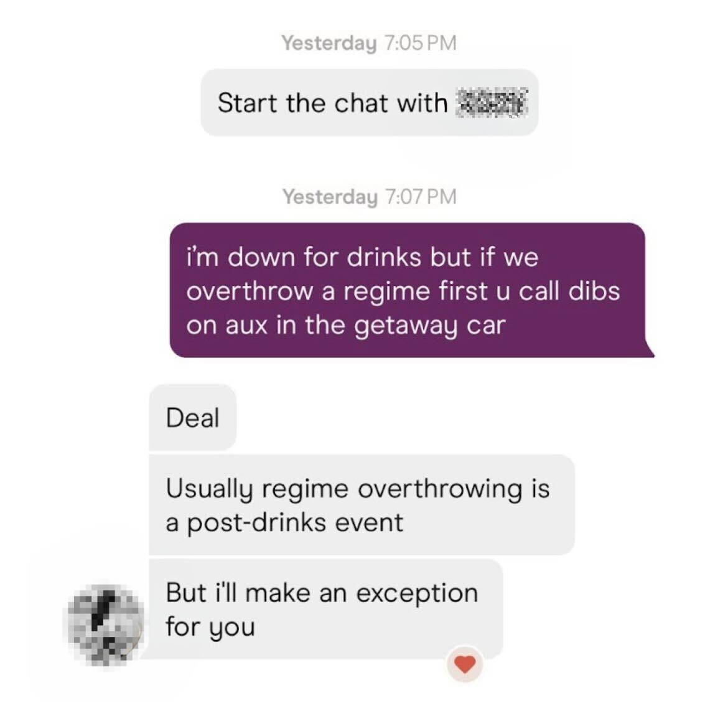The image size is (728, 716).
Task: Click the words "getaway car" in the purple message
Action: (x=429, y=325)
